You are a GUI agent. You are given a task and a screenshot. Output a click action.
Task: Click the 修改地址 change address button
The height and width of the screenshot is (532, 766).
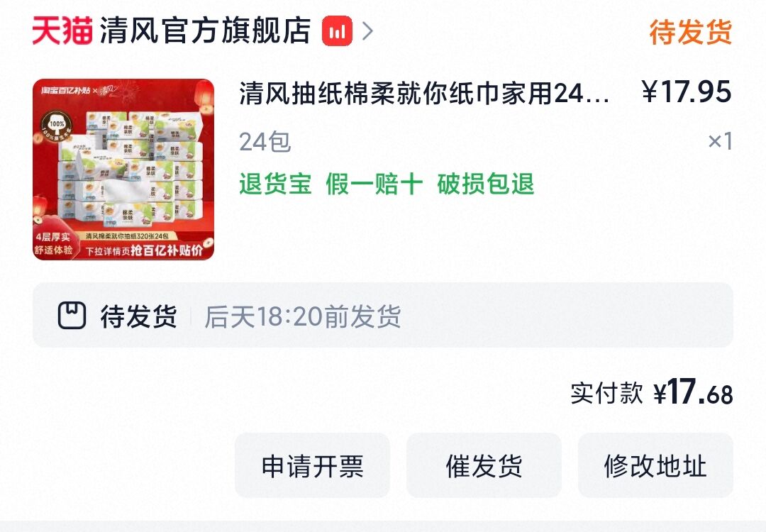point(655,465)
